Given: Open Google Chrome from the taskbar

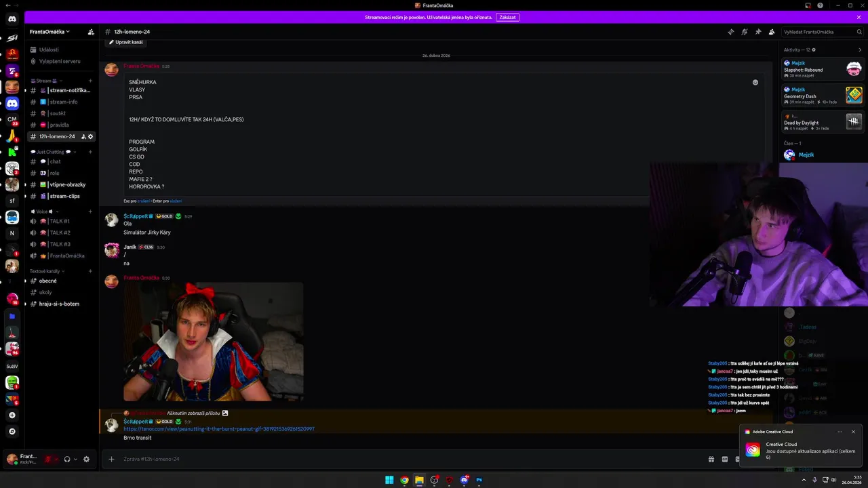Looking at the screenshot, I should click(x=404, y=480).
